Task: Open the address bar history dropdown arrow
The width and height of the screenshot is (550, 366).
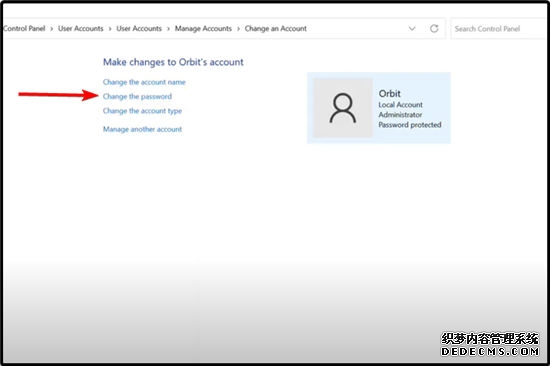Action: coord(412,28)
